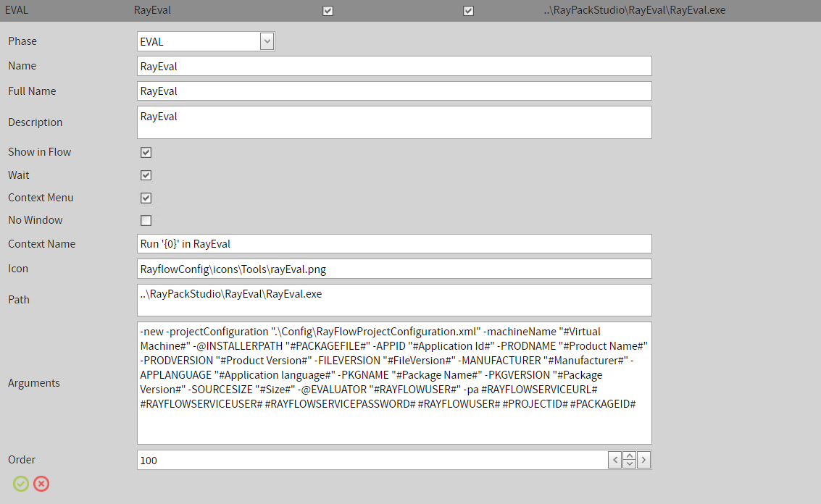Click the Phase label

point(22,41)
